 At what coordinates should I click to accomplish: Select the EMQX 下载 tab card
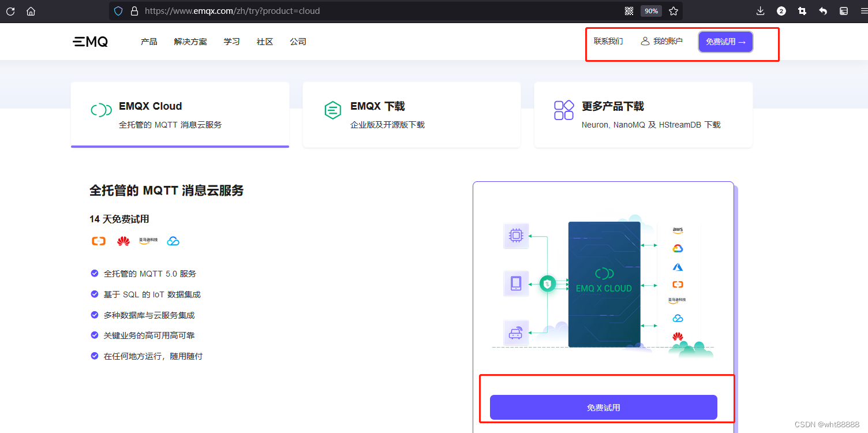click(411, 114)
